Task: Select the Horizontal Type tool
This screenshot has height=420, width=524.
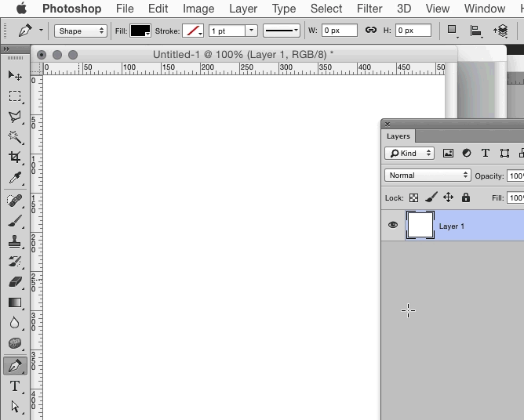Action: (15, 386)
